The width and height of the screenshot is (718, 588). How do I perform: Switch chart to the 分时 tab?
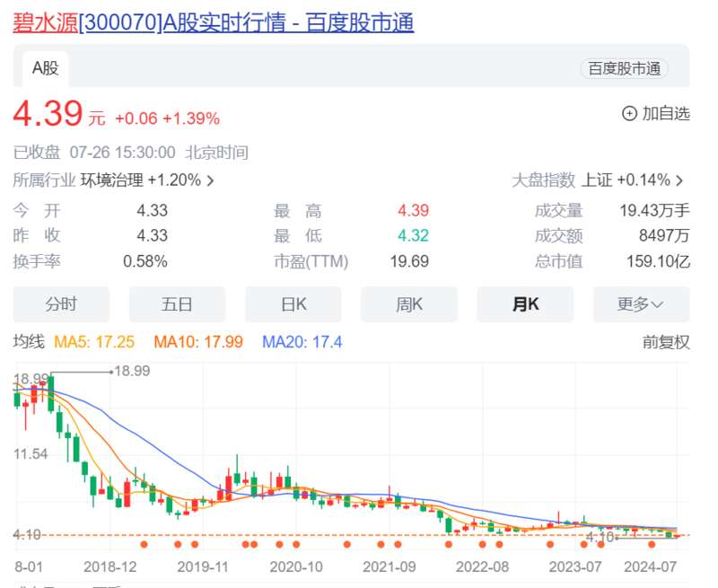pyautogui.click(x=61, y=304)
